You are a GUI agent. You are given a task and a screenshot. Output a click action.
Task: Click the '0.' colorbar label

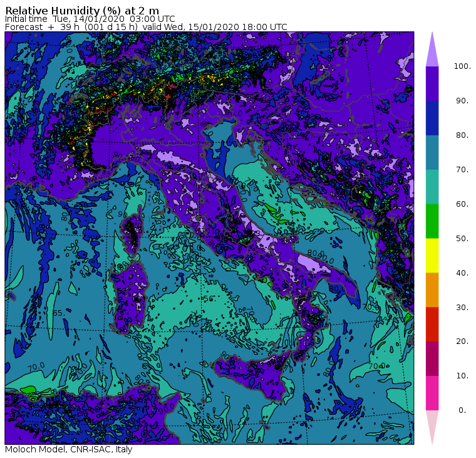[462, 410]
